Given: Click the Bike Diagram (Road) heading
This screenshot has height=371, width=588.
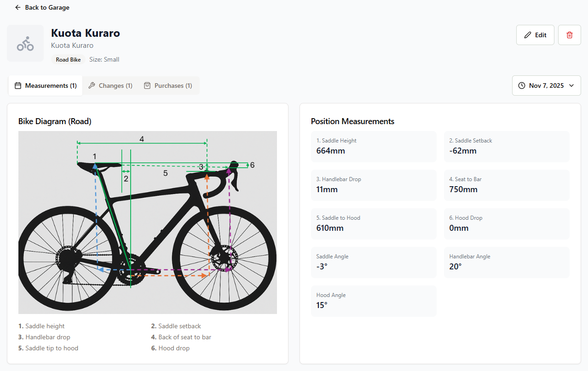Looking at the screenshot, I should click(55, 121).
